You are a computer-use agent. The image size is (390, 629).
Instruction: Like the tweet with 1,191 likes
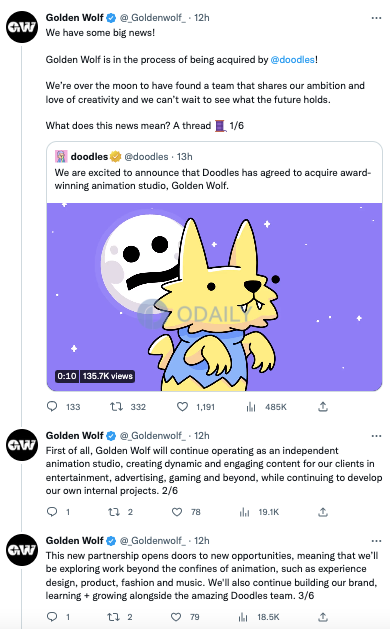coord(183,406)
